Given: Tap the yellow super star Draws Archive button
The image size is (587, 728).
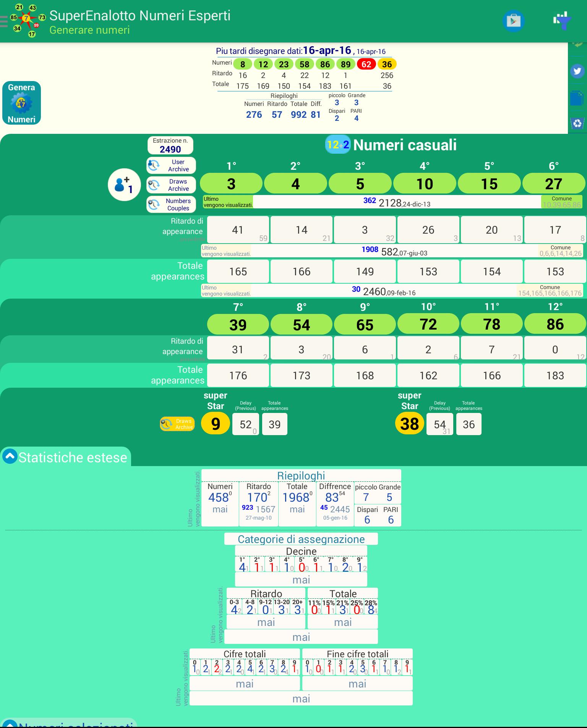Looking at the screenshot, I should click(x=177, y=424).
